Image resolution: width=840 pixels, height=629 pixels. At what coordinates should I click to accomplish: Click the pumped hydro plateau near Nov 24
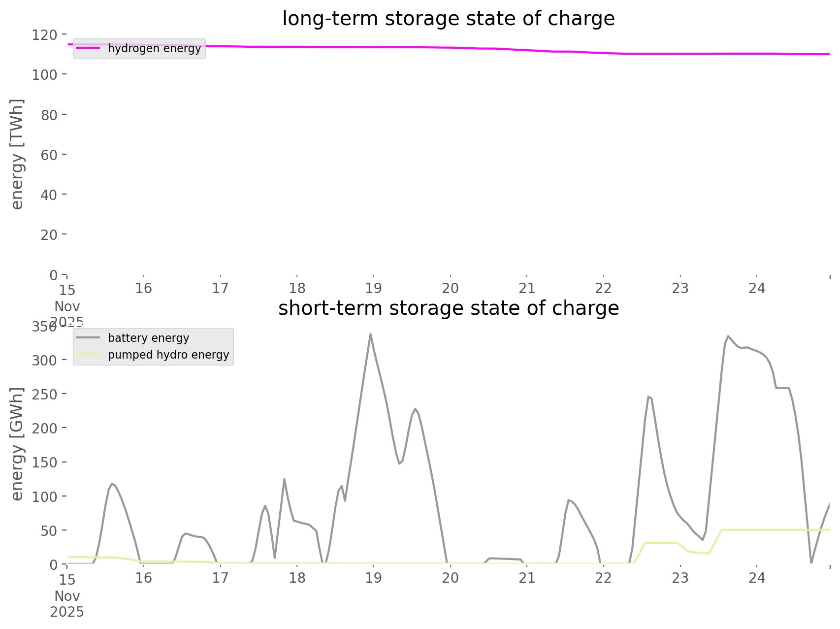[757, 530]
